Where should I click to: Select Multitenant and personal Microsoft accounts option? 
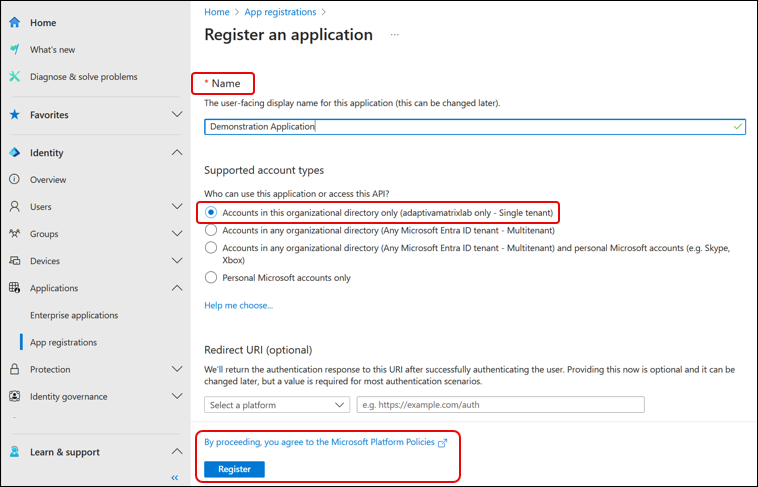[x=211, y=248]
